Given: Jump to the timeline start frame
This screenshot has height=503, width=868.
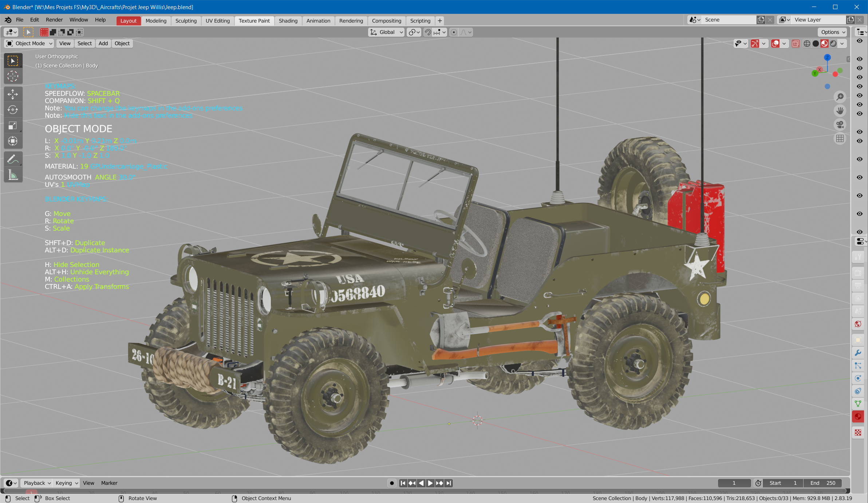Looking at the screenshot, I should coord(403,483).
